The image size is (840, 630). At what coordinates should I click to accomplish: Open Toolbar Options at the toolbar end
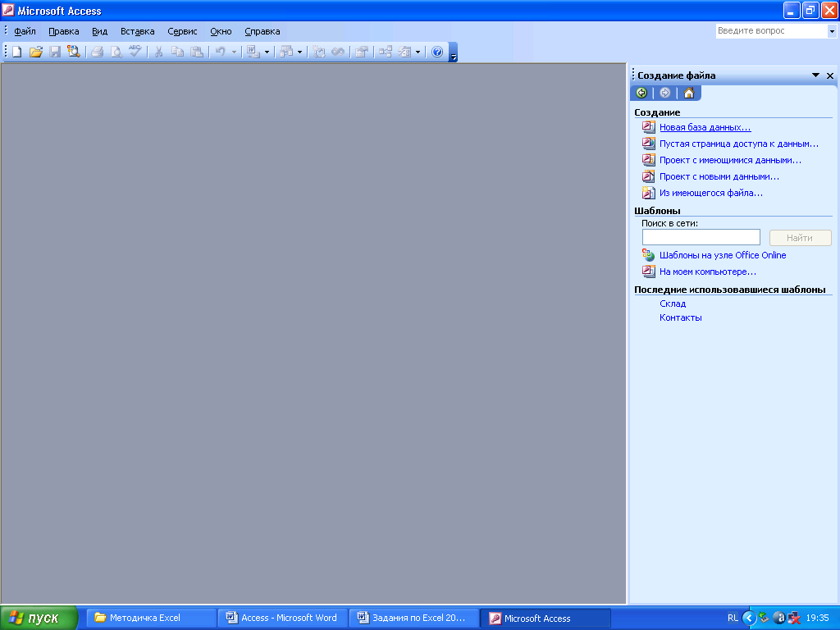click(x=453, y=52)
